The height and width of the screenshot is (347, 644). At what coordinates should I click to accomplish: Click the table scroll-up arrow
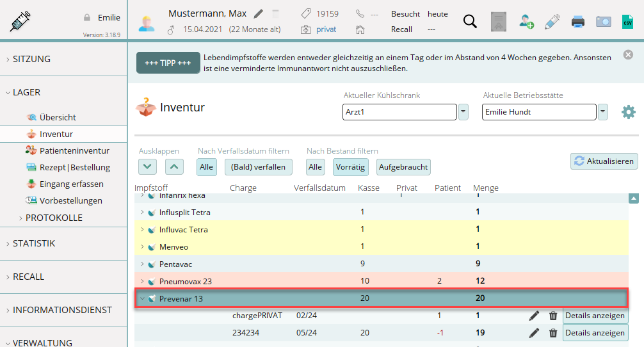[x=634, y=198]
